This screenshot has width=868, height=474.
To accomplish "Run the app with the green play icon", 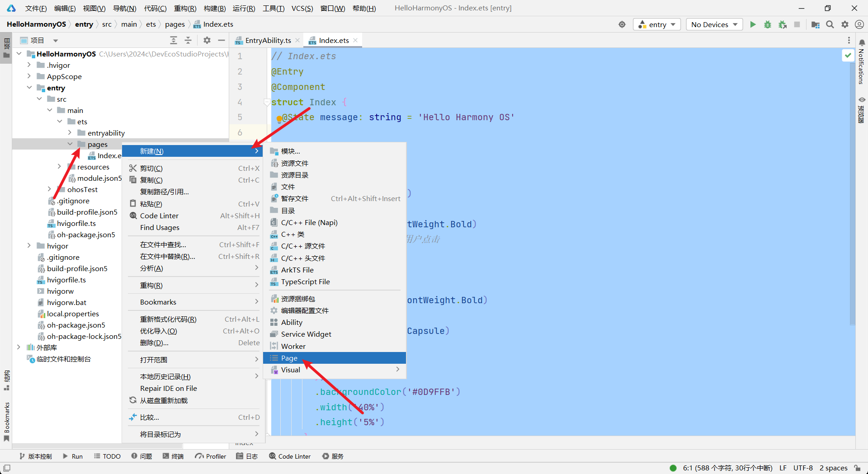I will pos(753,24).
